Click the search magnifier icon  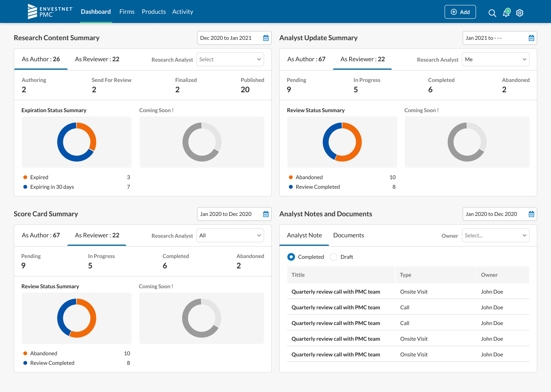coord(492,13)
